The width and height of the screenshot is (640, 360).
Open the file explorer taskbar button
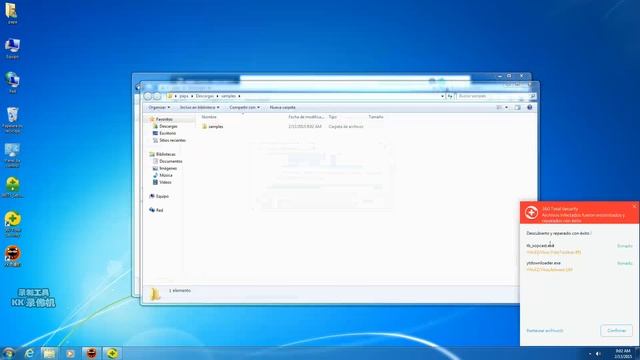(49, 353)
